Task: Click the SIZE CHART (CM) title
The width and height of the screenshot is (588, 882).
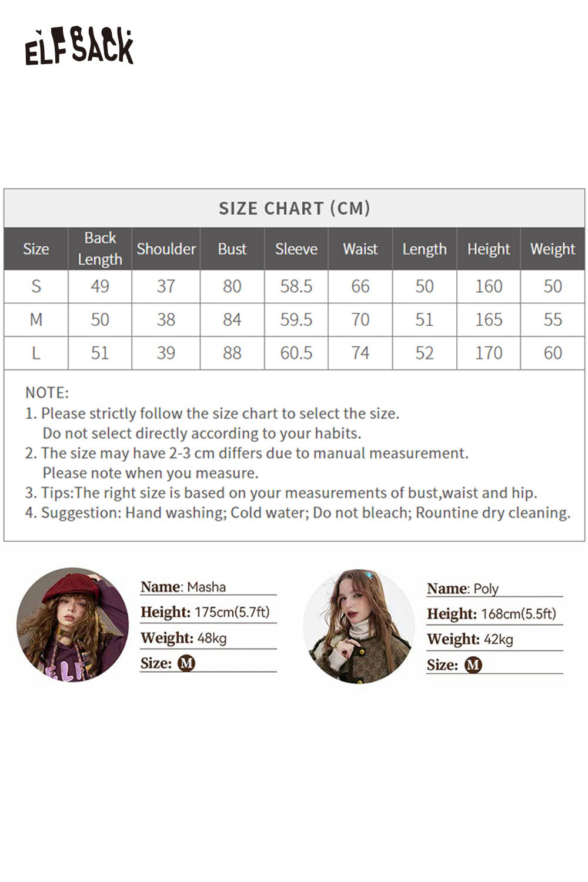Action: click(294, 208)
